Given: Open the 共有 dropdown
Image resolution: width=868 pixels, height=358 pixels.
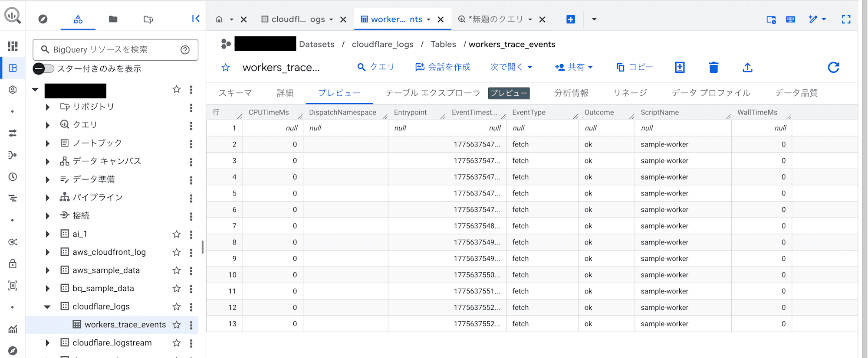Looking at the screenshot, I should pos(574,67).
